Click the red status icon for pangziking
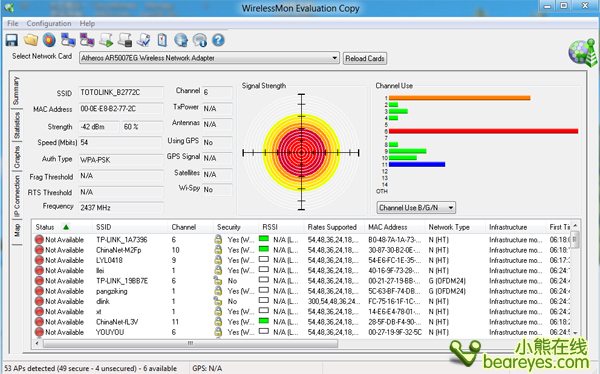The image size is (600, 374). [x=39, y=291]
